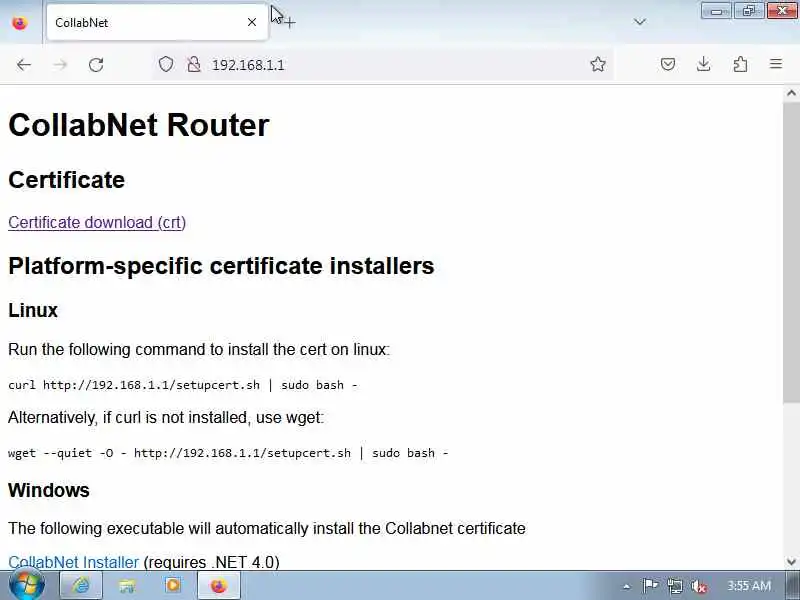Go back to the previous page

tap(24, 65)
